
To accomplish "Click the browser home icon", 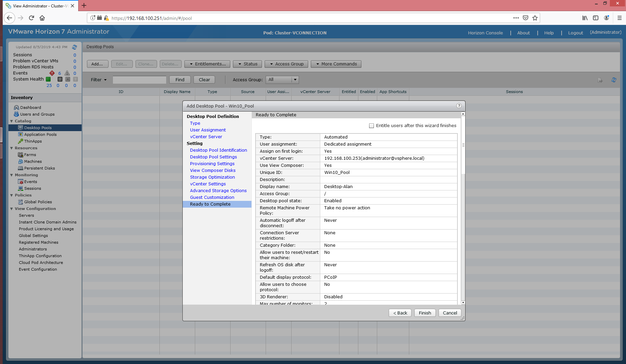I will pos(42,18).
